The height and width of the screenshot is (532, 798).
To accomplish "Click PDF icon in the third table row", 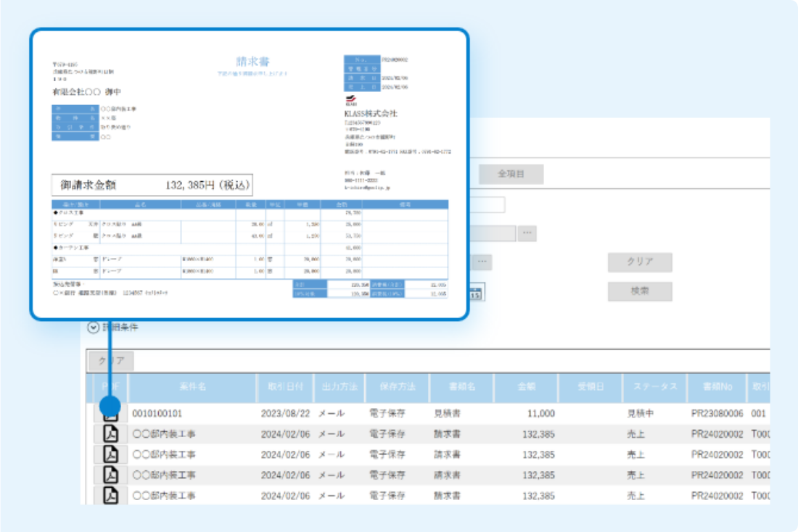I will pyautogui.click(x=111, y=454).
